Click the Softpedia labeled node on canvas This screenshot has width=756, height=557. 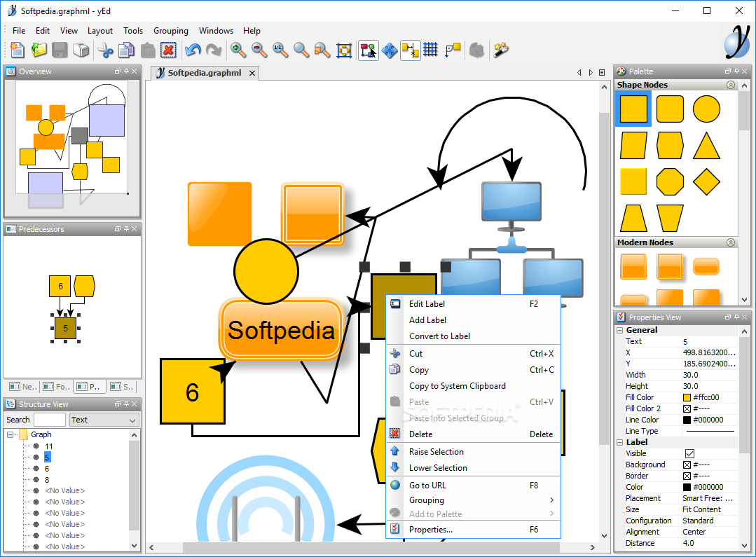click(x=281, y=330)
